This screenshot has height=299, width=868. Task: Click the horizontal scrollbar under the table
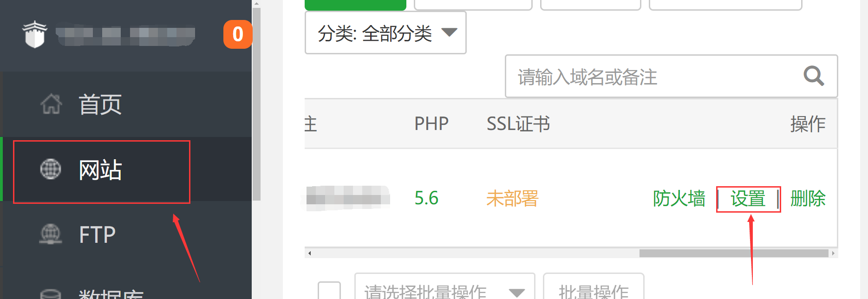(734, 253)
